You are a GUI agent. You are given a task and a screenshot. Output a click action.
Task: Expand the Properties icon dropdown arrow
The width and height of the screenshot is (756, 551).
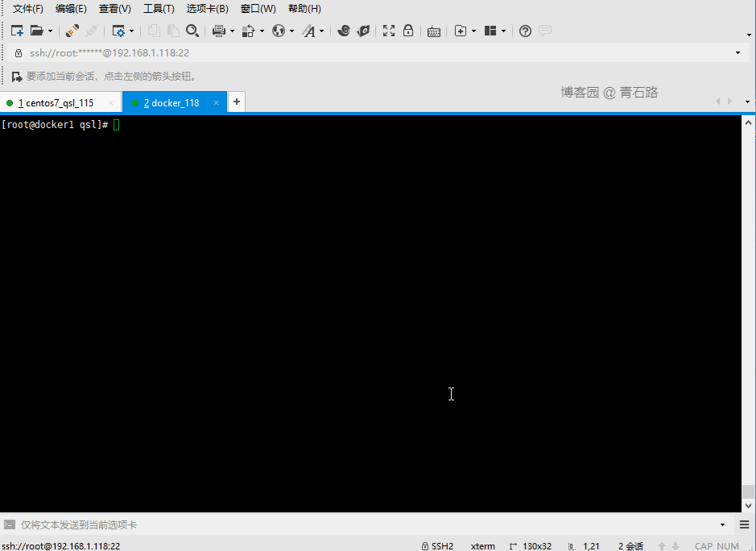(x=131, y=31)
